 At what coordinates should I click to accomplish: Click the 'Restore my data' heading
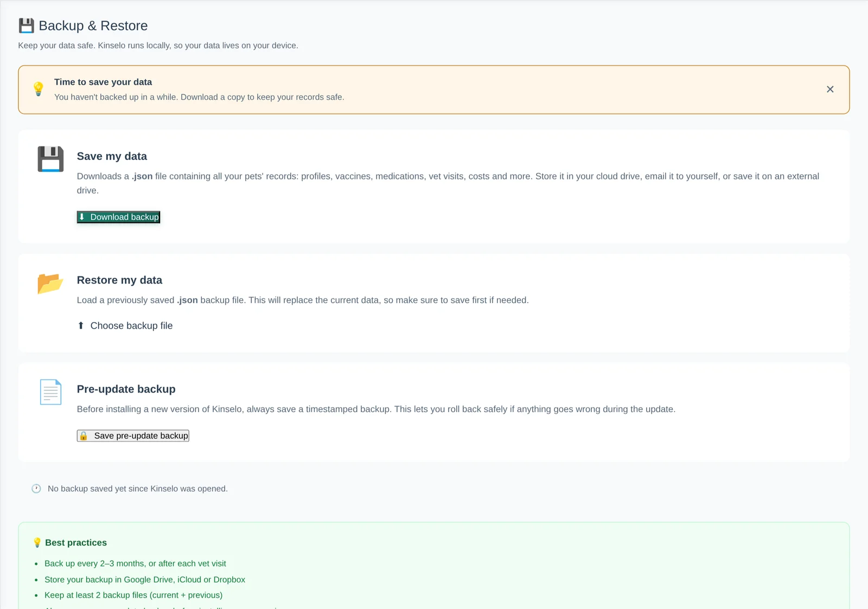coord(119,280)
